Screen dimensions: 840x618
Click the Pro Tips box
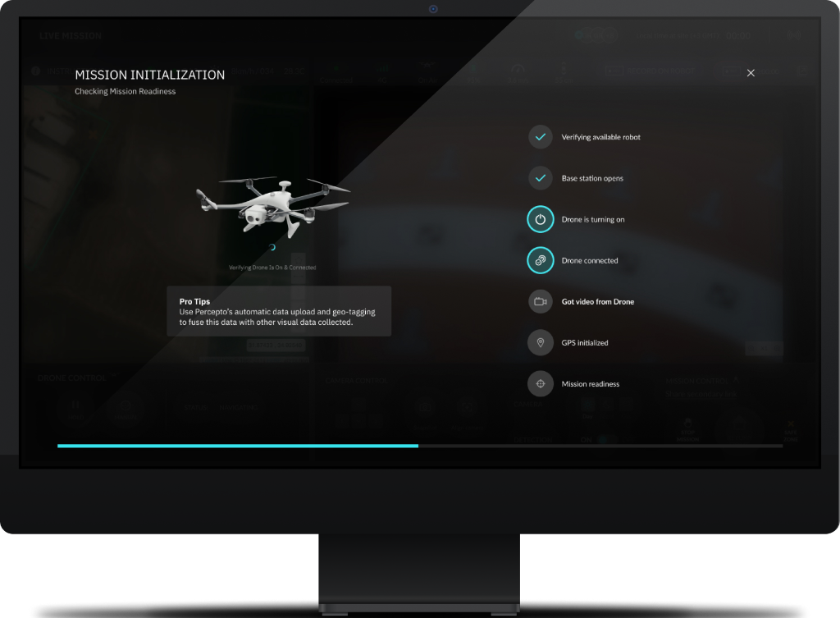pos(279,311)
